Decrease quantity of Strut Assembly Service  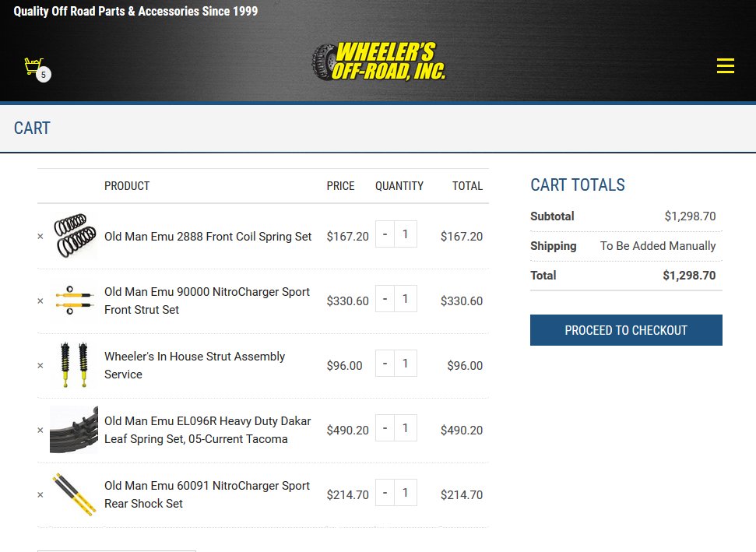[385, 364]
